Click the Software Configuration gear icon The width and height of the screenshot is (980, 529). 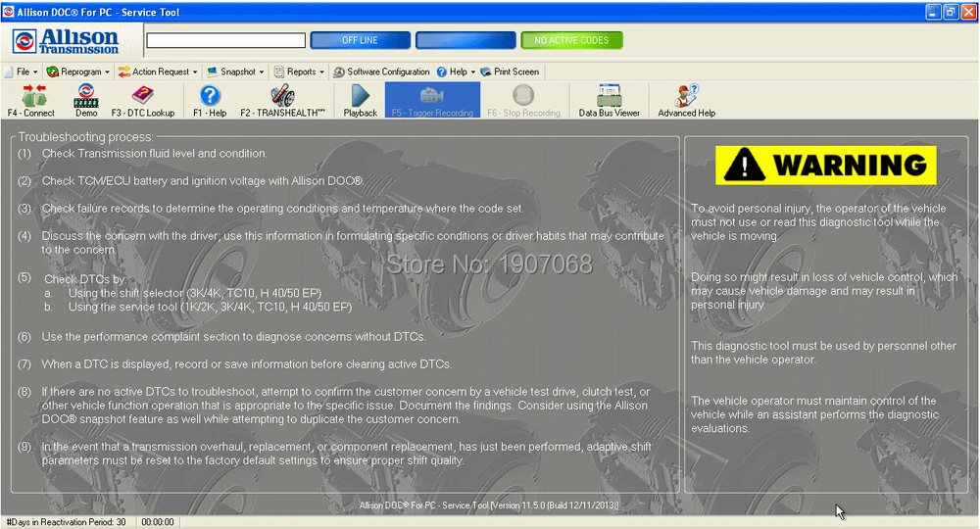(339, 72)
